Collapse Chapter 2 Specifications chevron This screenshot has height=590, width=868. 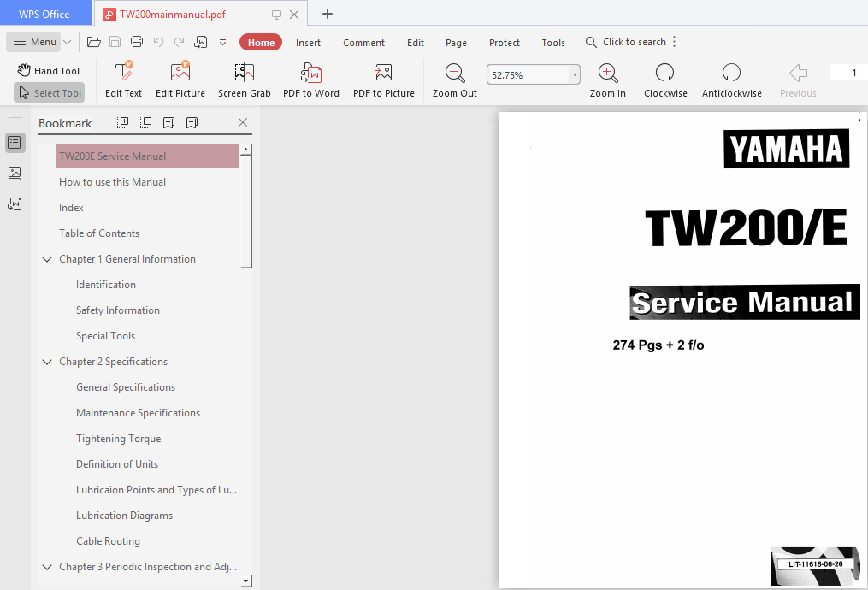pos(48,362)
